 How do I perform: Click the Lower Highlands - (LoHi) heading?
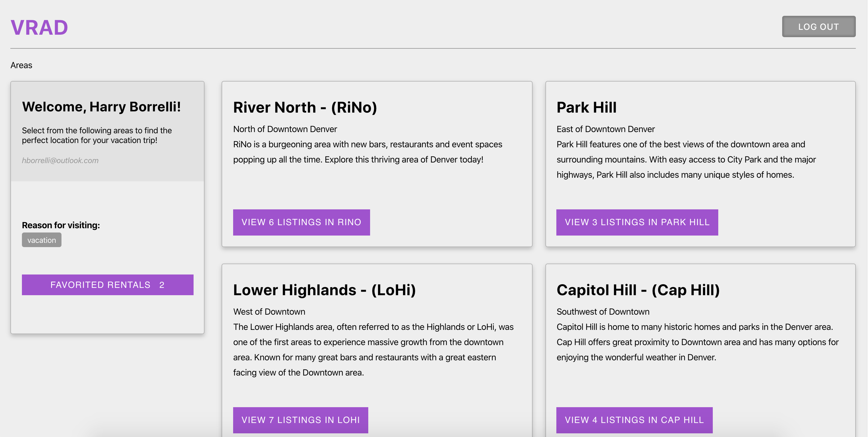pyautogui.click(x=324, y=290)
